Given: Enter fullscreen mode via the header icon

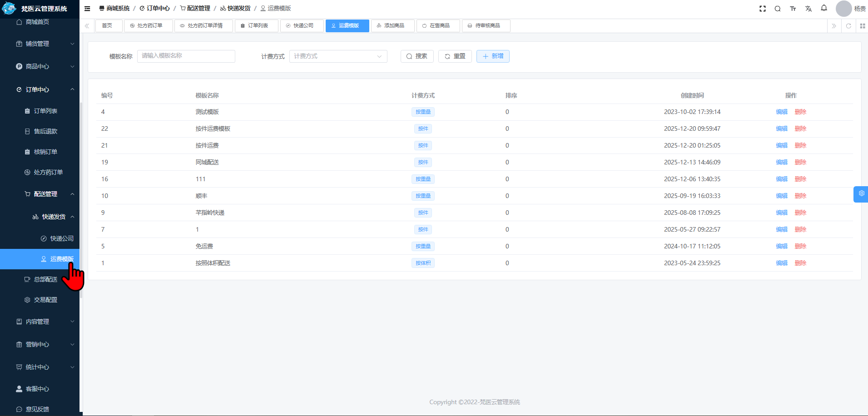Looking at the screenshot, I should [763, 9].
